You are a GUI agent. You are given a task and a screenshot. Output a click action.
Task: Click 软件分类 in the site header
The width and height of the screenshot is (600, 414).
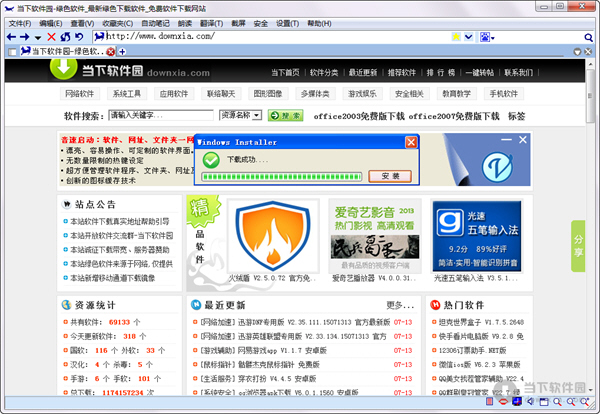(324, 73)
